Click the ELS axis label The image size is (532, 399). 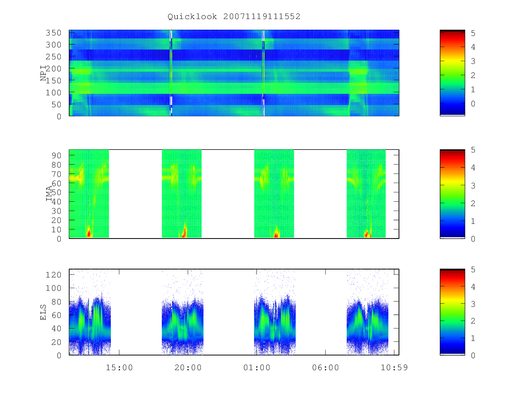coord(43,312)
